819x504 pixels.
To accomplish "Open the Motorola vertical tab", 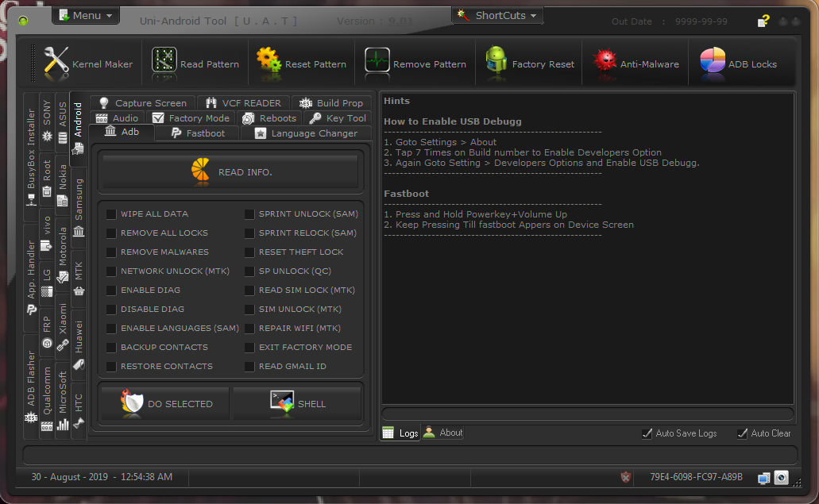I will (x=62, y=254).
